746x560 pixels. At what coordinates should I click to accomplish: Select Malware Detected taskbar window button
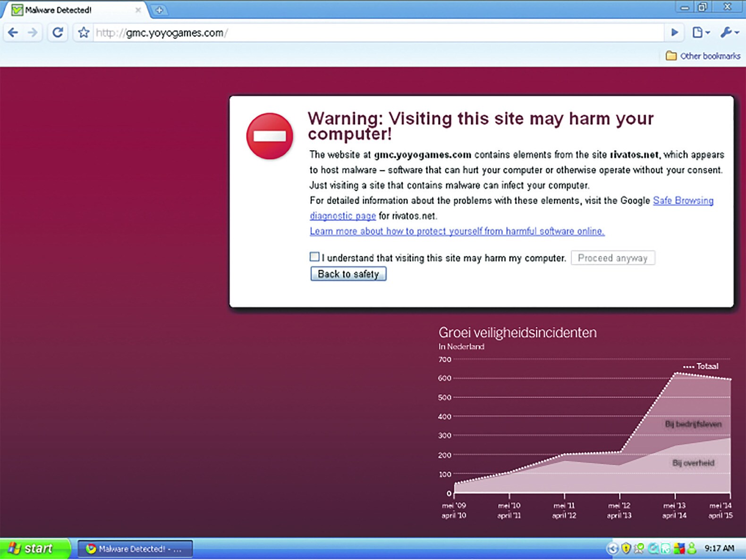[135, 549]
